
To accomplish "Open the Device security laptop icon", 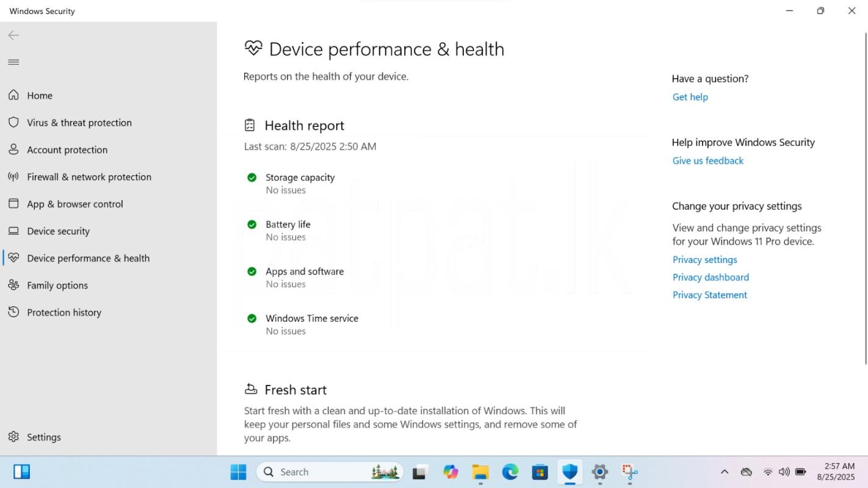I will (13, 231).
